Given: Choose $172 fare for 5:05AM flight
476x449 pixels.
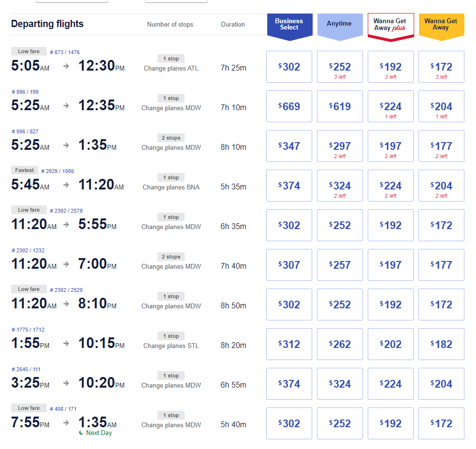Looking at the screenshot, I should [441, 67].
